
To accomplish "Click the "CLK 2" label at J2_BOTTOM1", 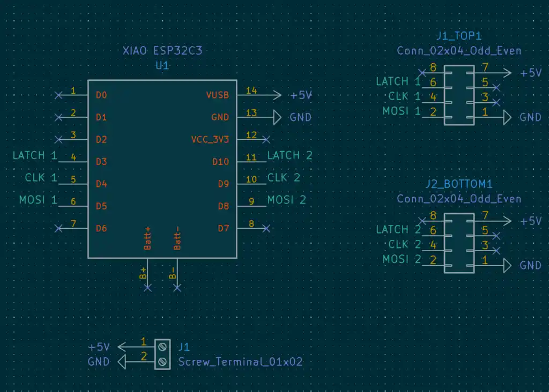I will click(405, 244).
